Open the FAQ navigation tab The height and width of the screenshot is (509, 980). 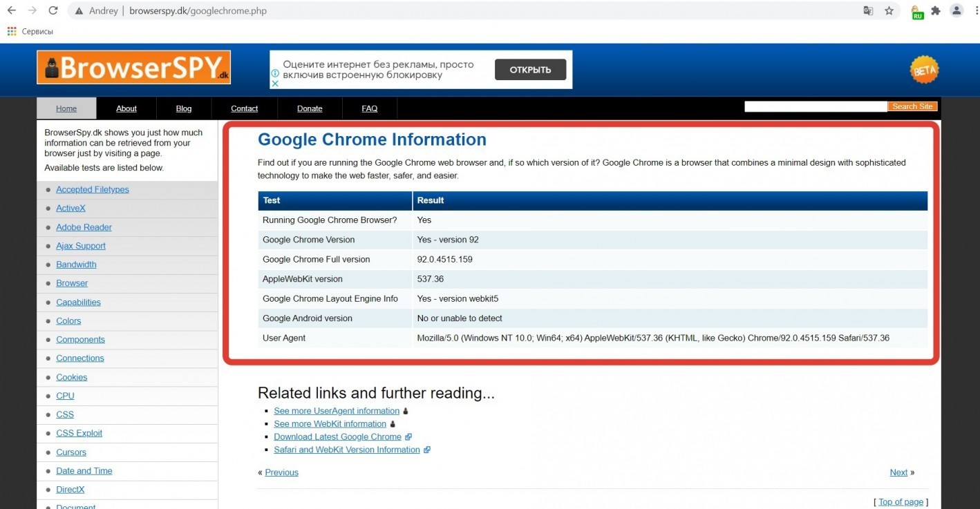coord(370,108)
